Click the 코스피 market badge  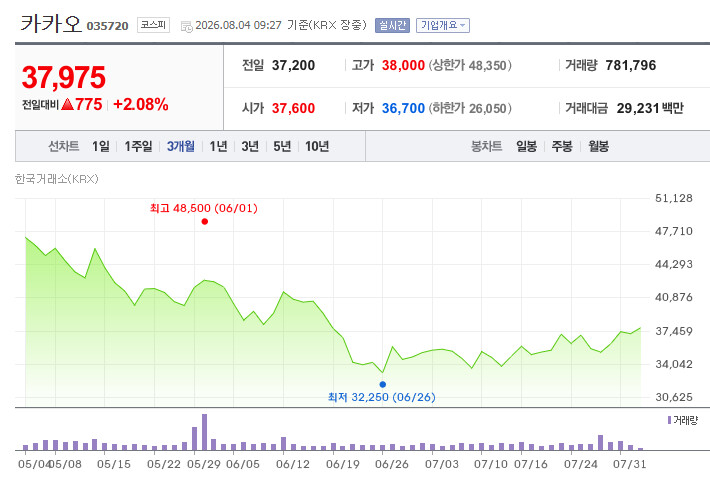153,25
